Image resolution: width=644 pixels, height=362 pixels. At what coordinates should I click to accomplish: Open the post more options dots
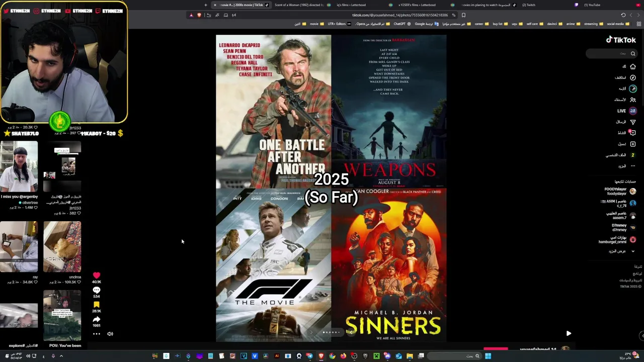pos(97,334)
